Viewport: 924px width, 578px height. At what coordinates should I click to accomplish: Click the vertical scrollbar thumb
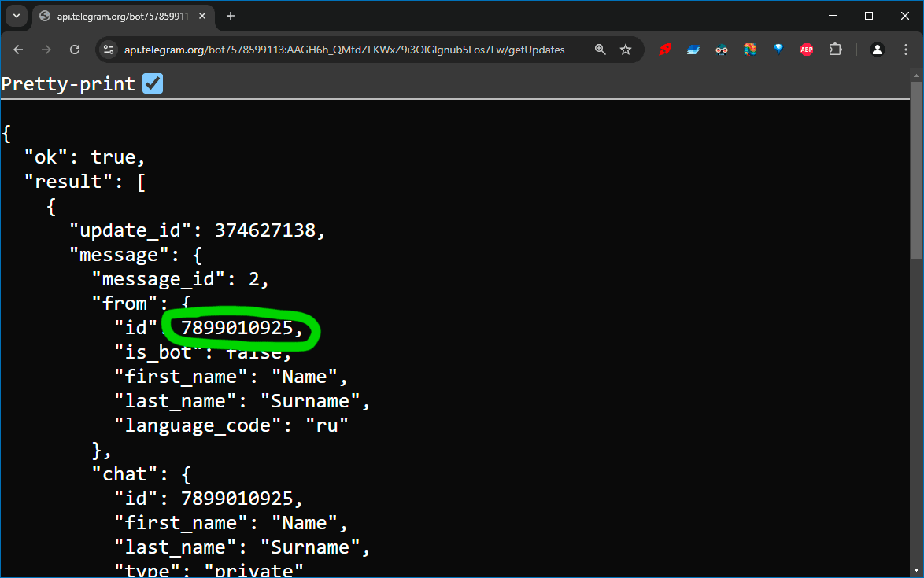tap(916, 170)
